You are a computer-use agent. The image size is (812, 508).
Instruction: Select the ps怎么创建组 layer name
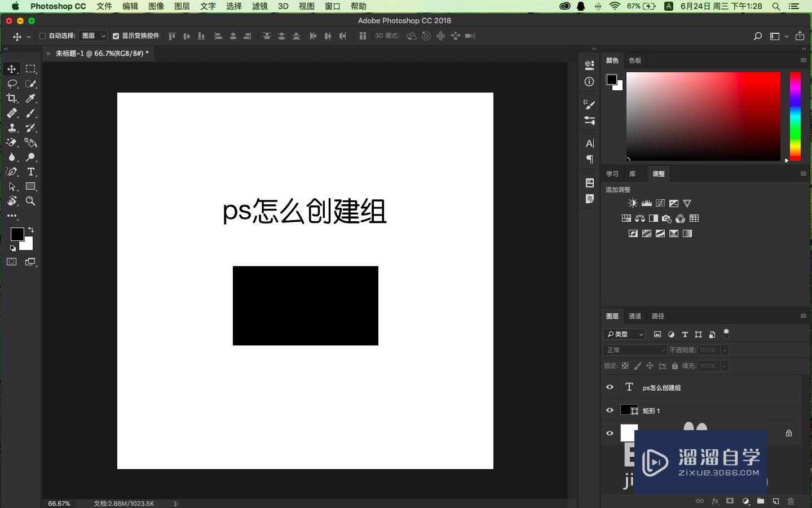(x=661, y=388)
